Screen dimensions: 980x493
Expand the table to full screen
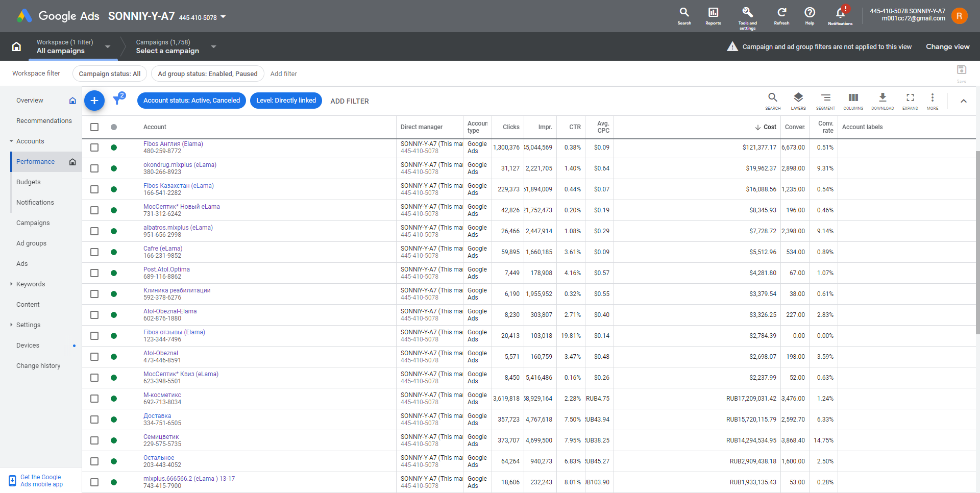pyautogui.click(x=910, y=101)
